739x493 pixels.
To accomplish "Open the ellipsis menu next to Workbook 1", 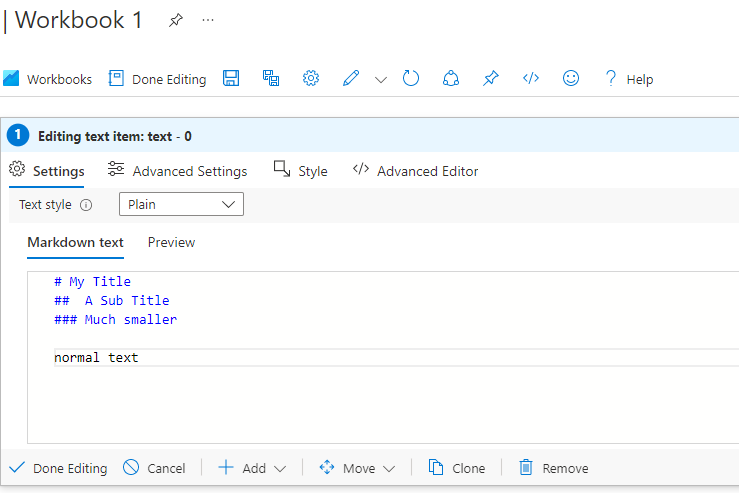I will [x=208, y=20].
